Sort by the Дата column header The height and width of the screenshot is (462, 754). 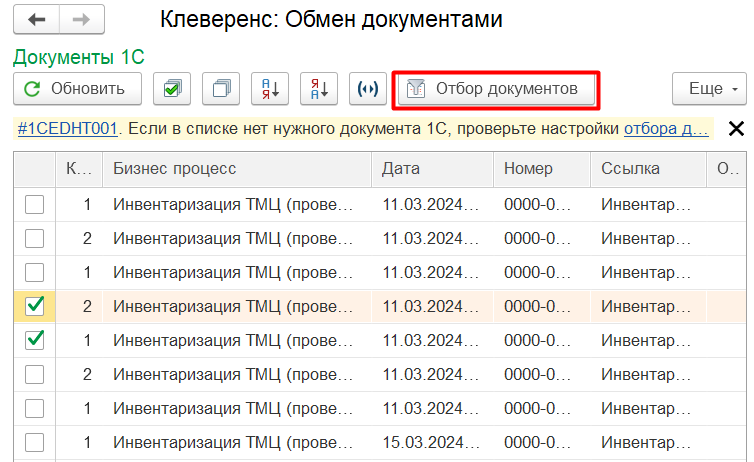[x=432, y=169]
